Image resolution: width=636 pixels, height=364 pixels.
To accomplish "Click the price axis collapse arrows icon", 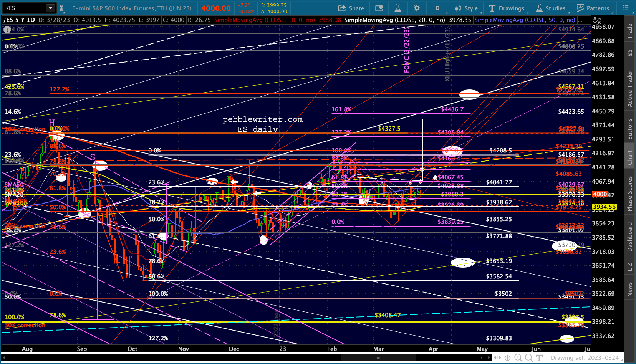I will pyautogui.click(x=597, y=20).
